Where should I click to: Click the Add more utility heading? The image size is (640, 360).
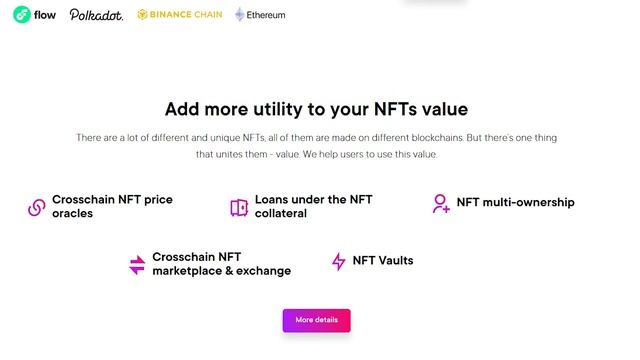pyautogui.click(x=316, y=109)
